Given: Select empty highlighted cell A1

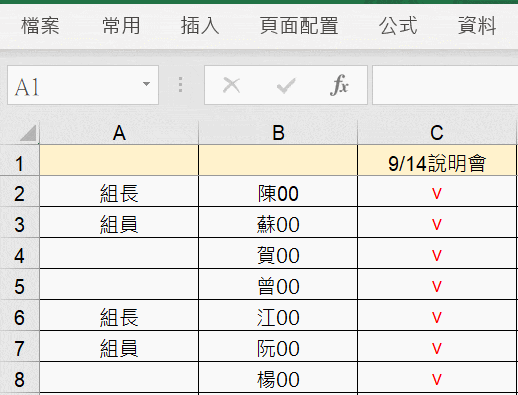Looking at the screenshot, I should [119, 160].
